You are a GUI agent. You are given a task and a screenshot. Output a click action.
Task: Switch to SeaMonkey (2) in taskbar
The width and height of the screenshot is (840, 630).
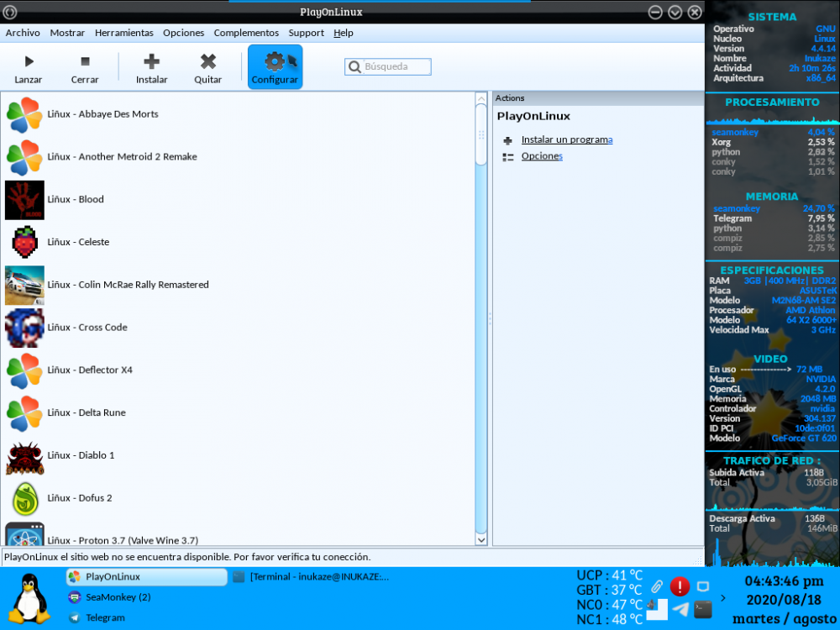point(118,597)
